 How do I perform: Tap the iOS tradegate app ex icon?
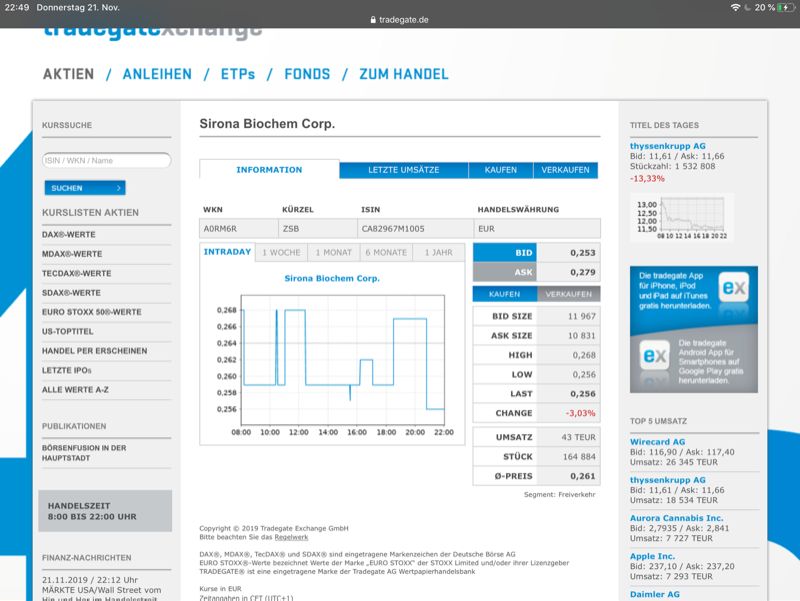click(734, 287)
